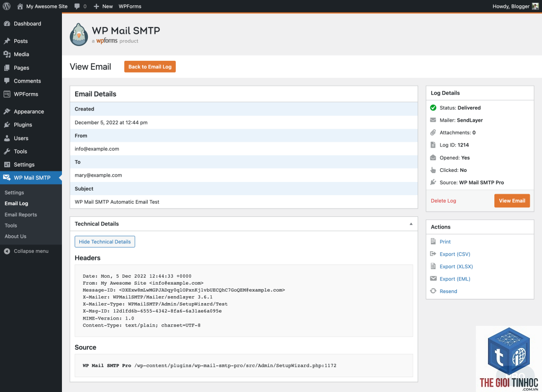This screenshot has height=392, width=542.
Task: Collapse the Technical Details panel arrow
Action: pos(411,224)
